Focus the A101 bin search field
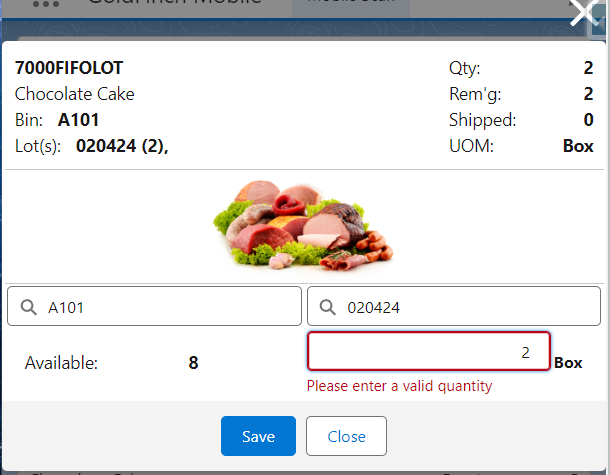 click(154, 306)
